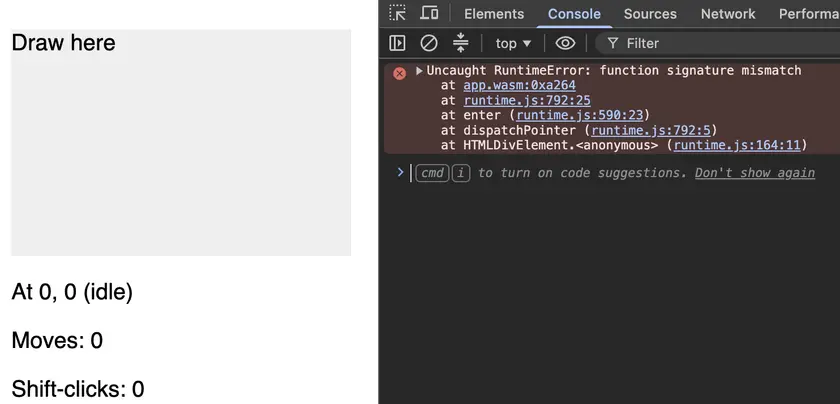Open the Network tab
Screen dimensions: 840x404
pyautogui.click(x=728, y=14)
